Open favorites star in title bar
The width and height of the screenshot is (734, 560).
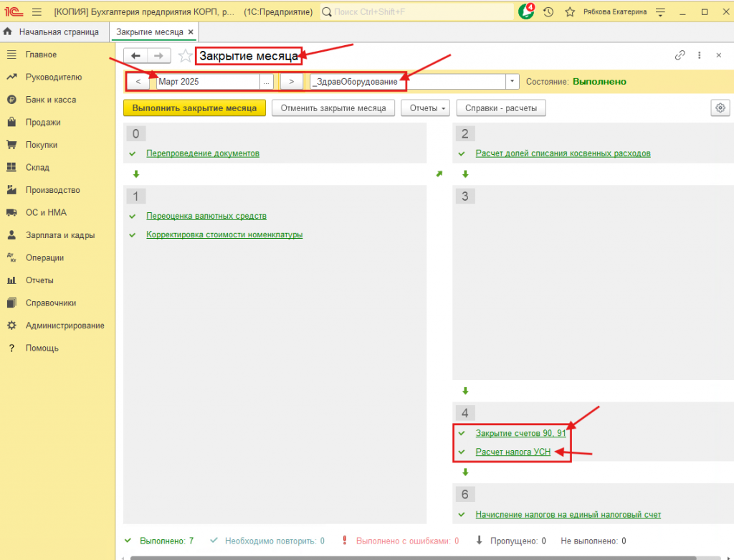[x=570, y=11]
